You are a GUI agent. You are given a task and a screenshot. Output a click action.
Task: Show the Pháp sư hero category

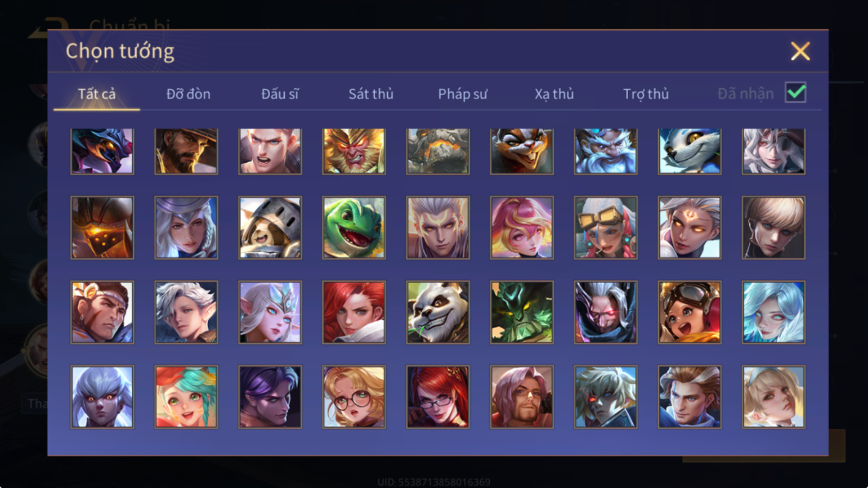point(462,94)
